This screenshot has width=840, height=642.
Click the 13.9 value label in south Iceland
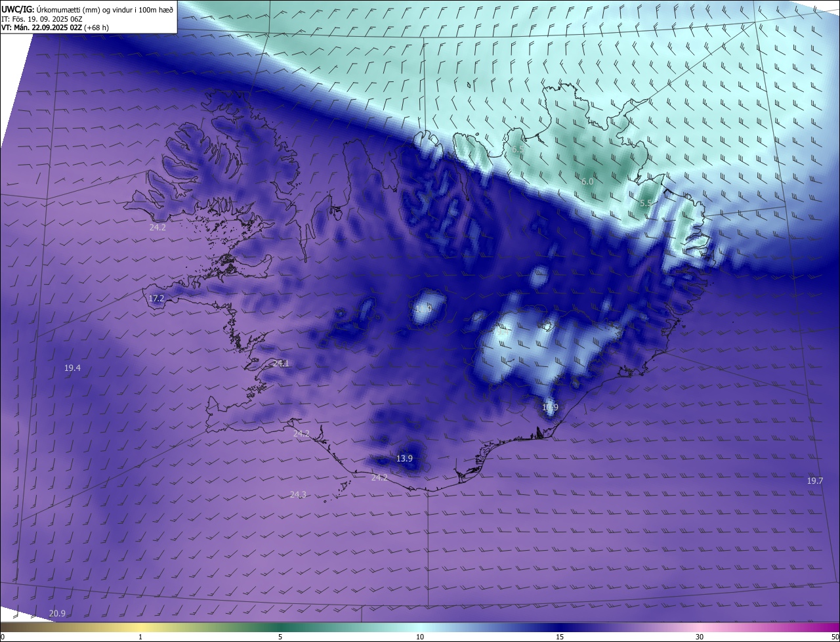[405, 458]
